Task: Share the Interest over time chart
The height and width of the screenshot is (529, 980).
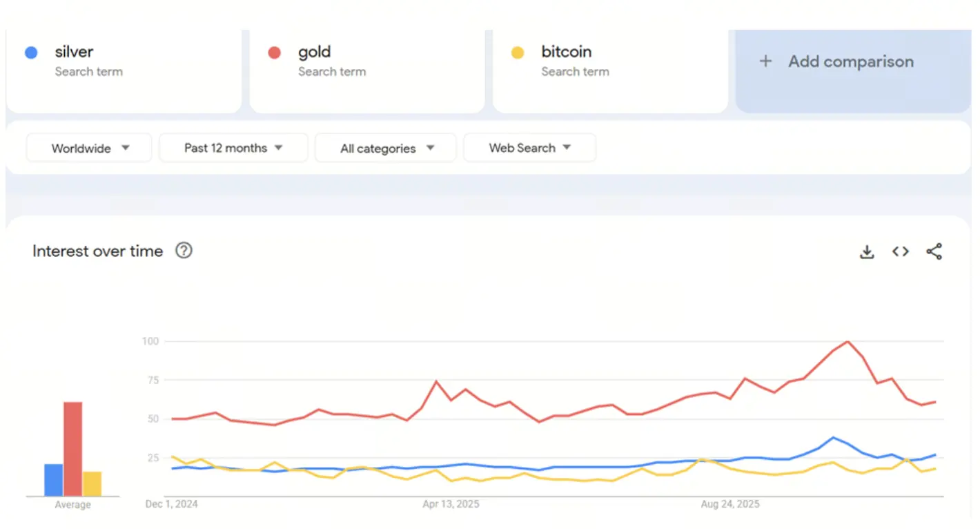Action: tap(934, 251)
